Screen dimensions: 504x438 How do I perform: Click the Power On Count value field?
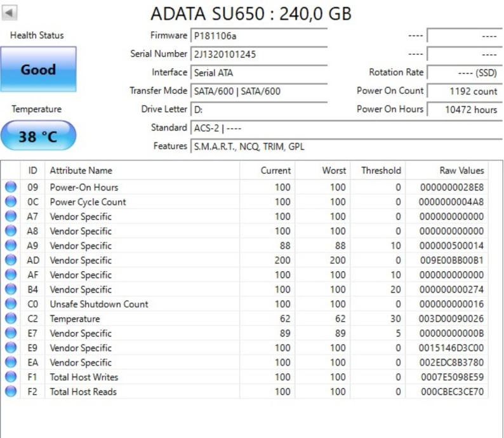(x=463, y=91)
